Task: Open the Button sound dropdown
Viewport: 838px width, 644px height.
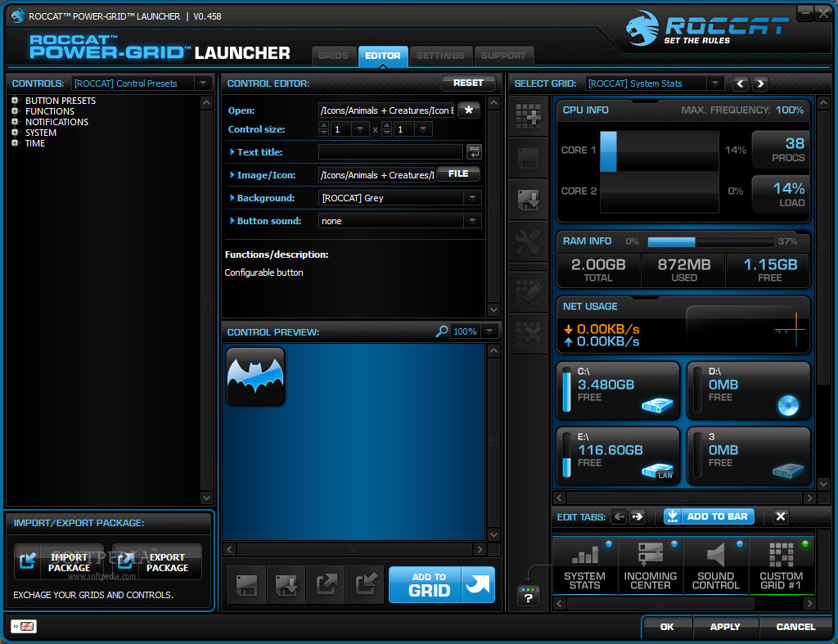Action: 472,221
